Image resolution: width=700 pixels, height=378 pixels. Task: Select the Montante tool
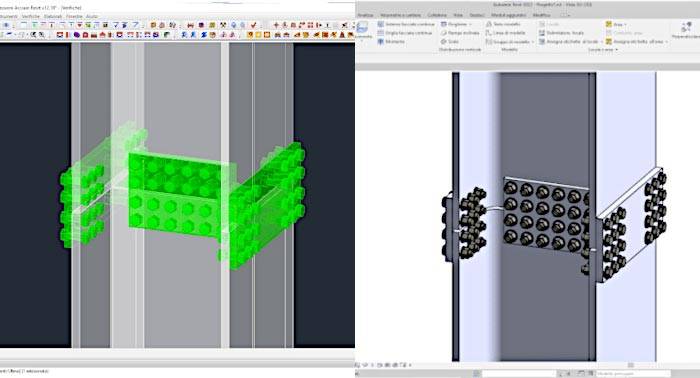click(391, 42)
